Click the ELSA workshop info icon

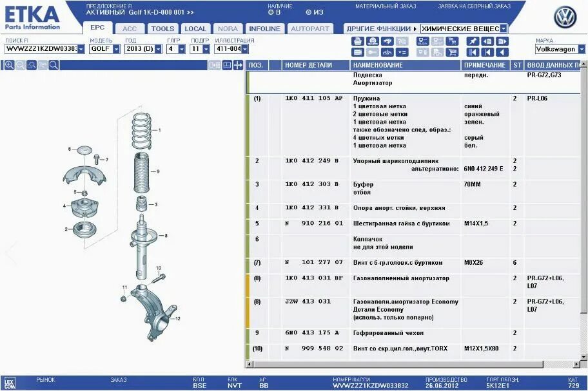point(423,41)
